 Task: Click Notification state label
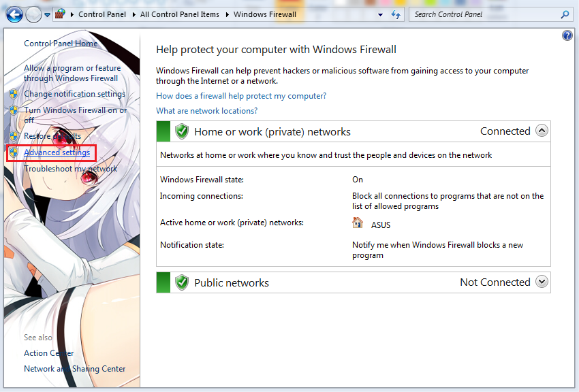192,245
